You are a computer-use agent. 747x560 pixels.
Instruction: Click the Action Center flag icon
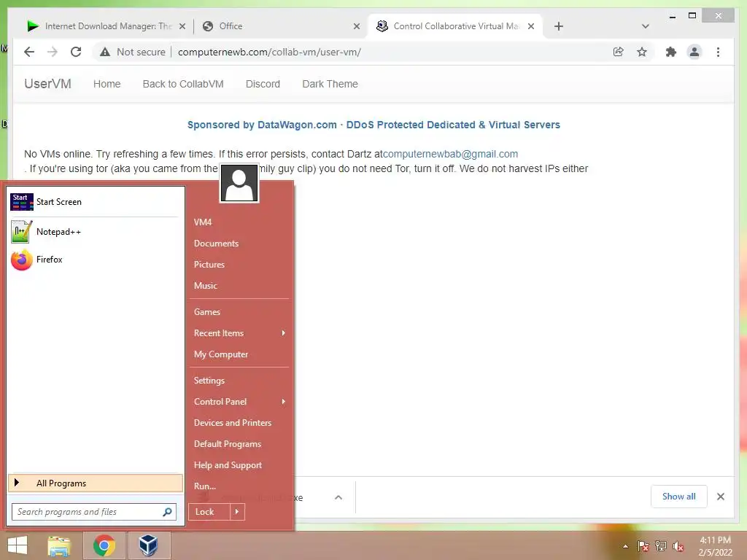643,546
